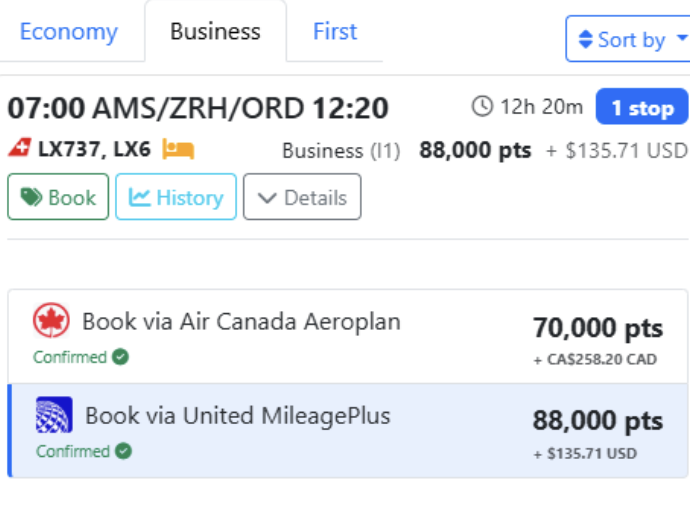Click the green Book button

coord(58,197)
